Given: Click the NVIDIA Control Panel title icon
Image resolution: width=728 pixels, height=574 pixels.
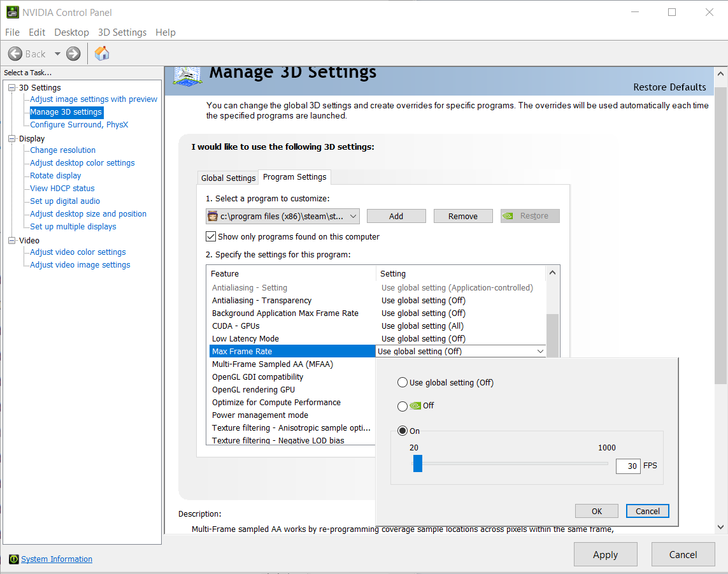Looking at the screenshot, I should 13,12.
